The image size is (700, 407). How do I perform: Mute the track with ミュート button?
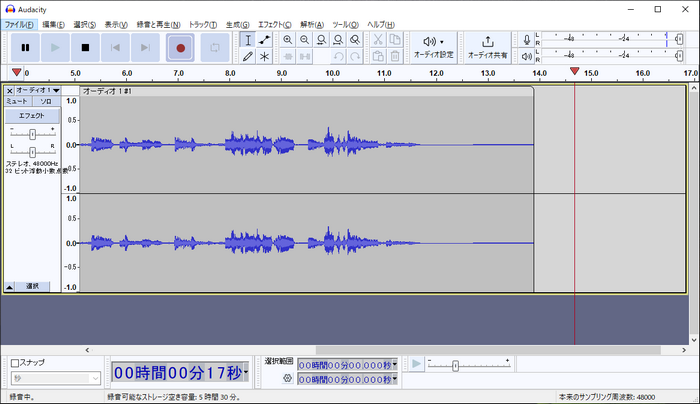[x=18, y=102]
